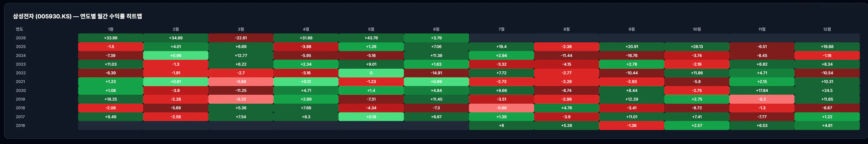Select the 2017 May cell +0.18
The height and width of the screenshot is (144, 868).
tap(371, 117)
